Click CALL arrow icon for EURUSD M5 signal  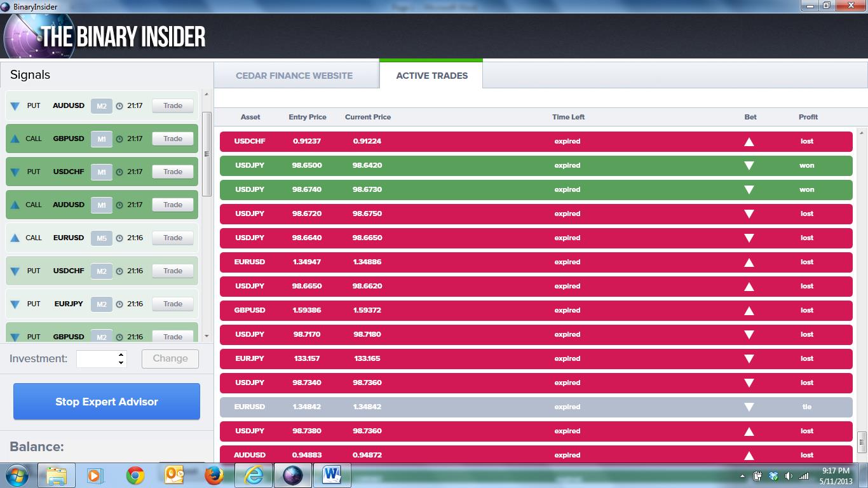click(x=15, y=238)
